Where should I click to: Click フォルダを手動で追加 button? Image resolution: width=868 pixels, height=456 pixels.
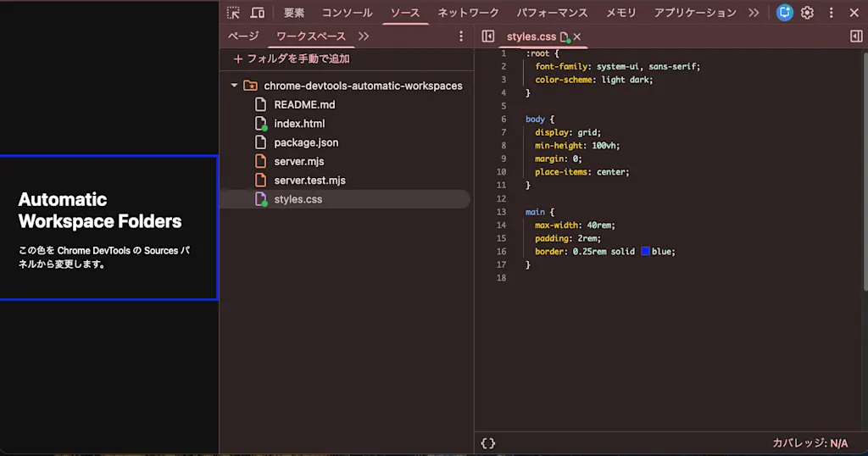[x=292, y=58]
